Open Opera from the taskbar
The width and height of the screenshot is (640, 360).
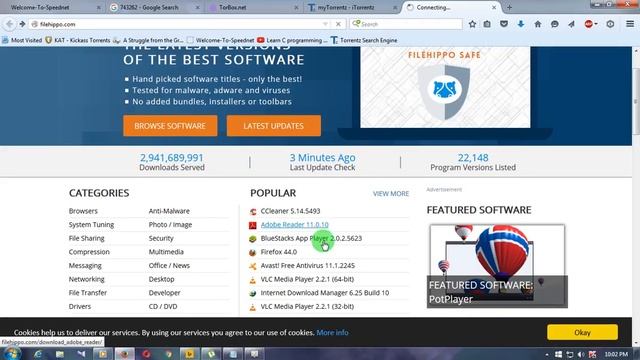coord(146,354)
